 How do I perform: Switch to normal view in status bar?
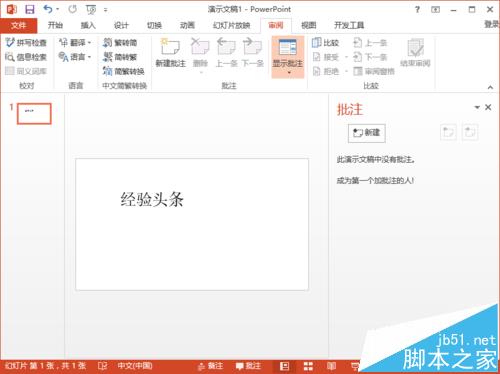284,366
